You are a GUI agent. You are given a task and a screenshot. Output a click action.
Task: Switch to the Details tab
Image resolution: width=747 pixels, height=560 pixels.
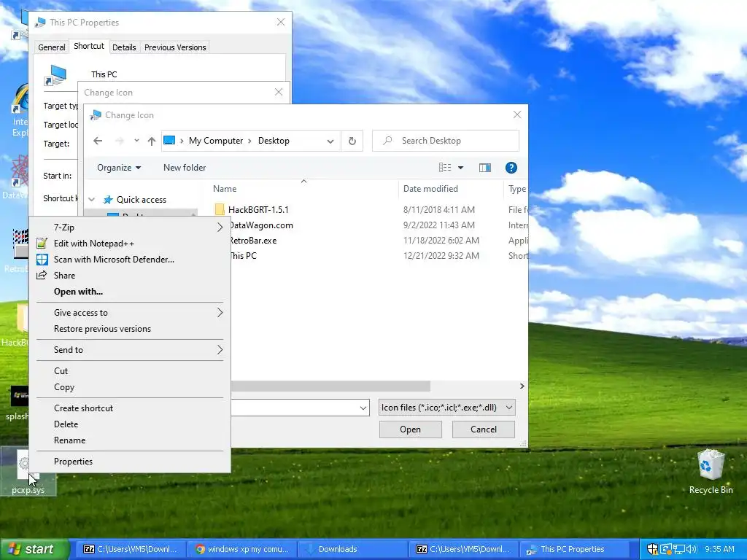click(x=124, y=47)
